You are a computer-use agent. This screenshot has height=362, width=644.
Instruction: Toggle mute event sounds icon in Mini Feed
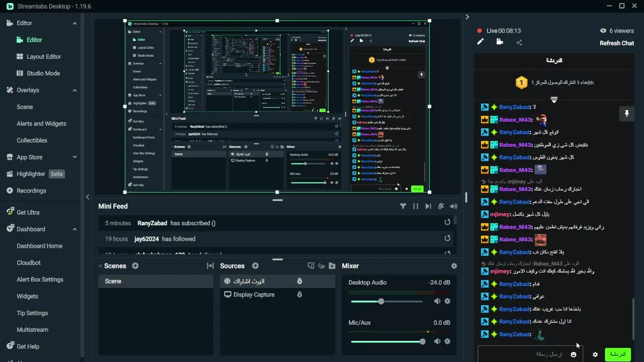click(441, 206)
